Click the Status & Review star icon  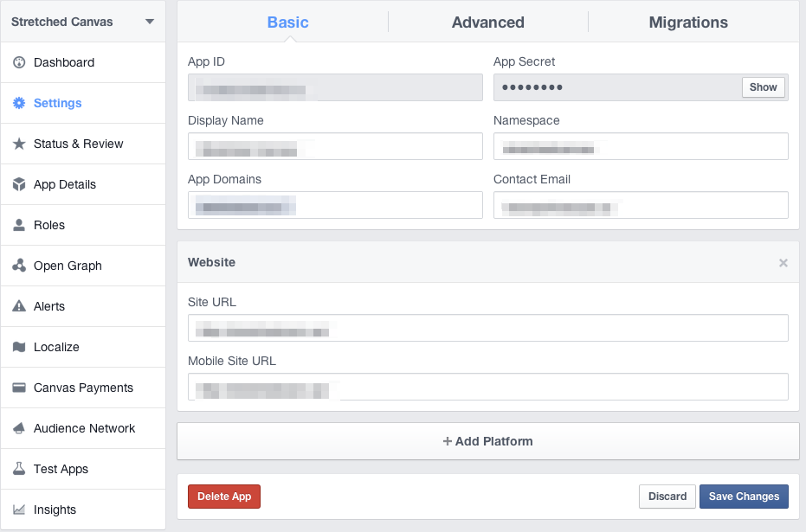coord(19,144)
